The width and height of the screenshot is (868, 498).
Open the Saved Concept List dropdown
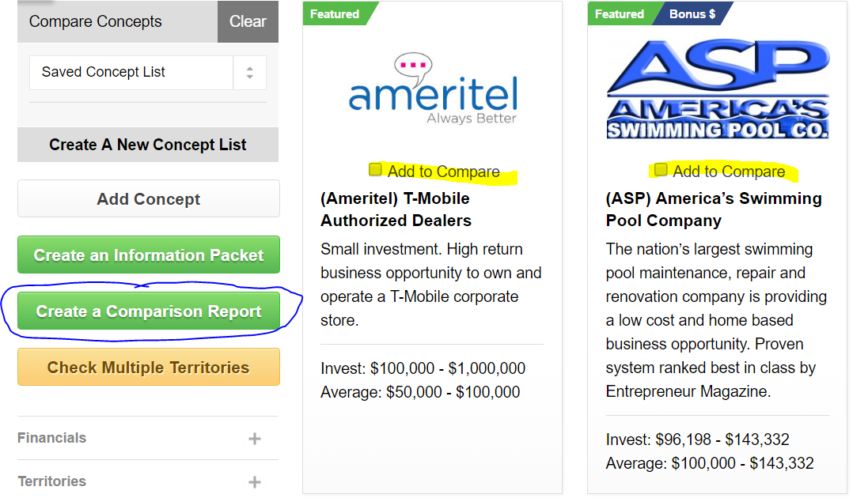coord(148,73)
